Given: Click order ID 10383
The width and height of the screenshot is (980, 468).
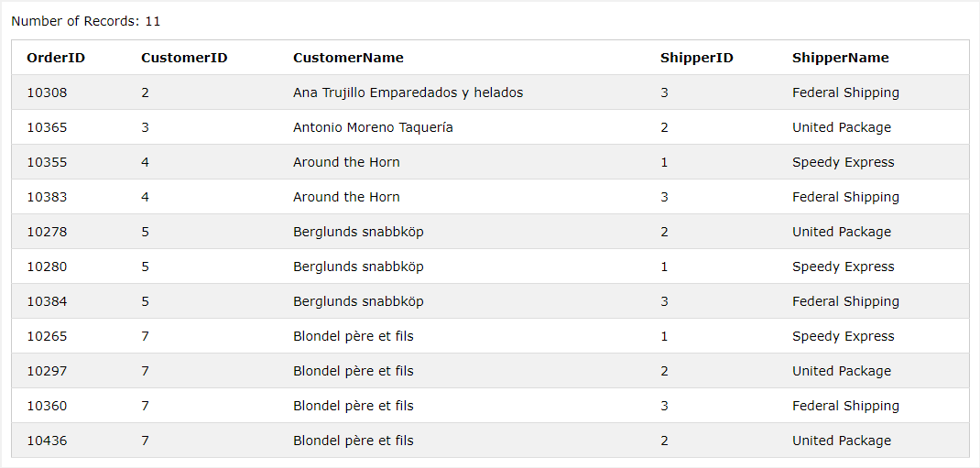Looking at the screenshot, I should coord(47,197).
